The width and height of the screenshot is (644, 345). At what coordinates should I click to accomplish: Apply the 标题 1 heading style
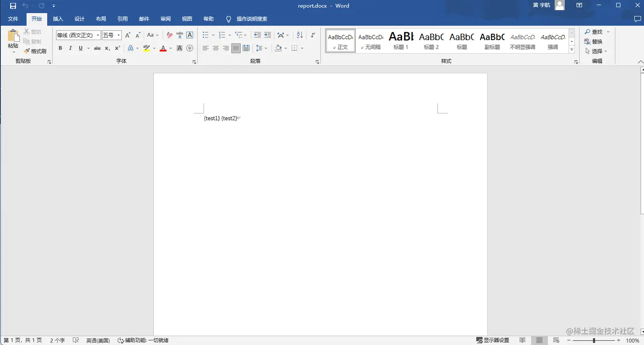(x=401, y=41)
